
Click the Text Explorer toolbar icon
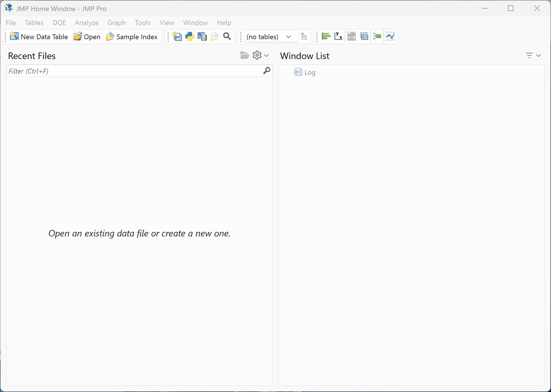point(364,36)
